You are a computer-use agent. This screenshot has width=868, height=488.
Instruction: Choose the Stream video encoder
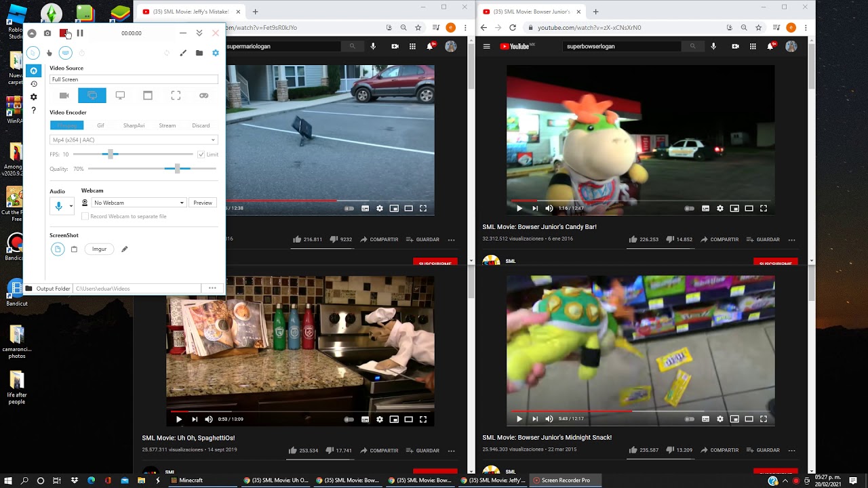(167, 125)
